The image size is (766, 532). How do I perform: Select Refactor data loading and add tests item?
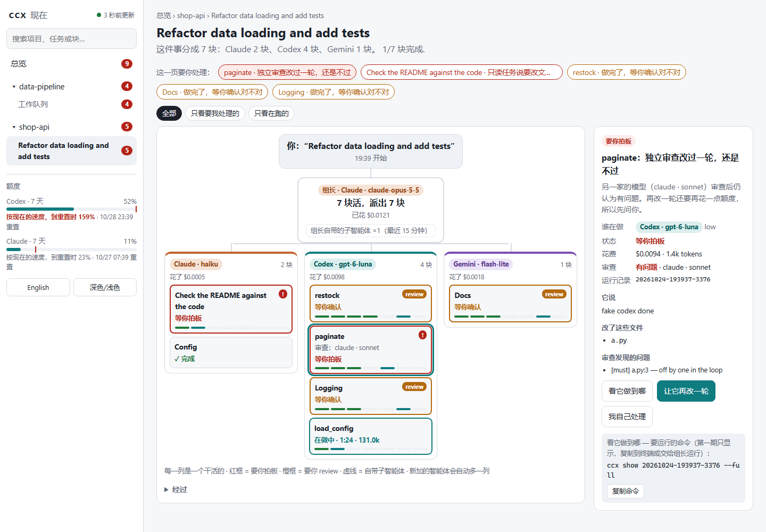(x=71, y=151)
